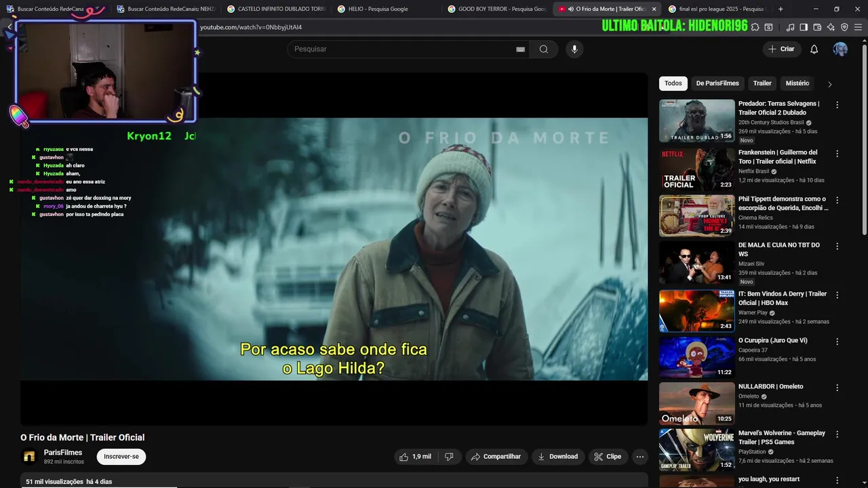This screenshot has height=488, width=868.
Task: Dislike the video with thumbs down
Action: (x=449, y=457)
